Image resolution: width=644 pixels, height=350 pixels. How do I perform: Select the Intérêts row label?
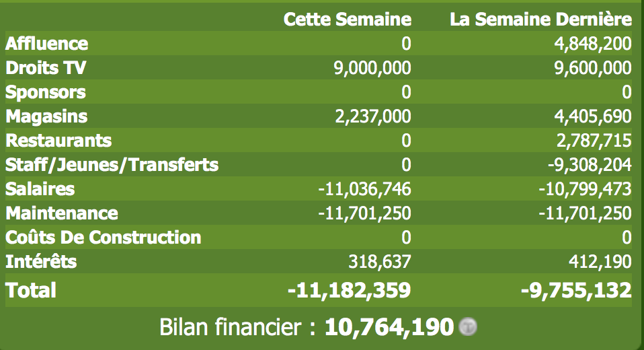tap(40, 262)
